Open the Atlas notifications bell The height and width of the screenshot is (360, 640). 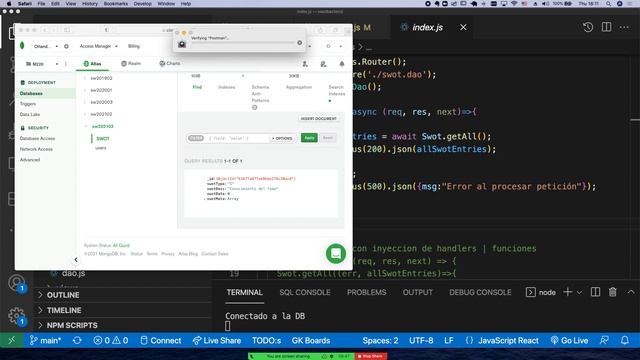pos(342,64)
